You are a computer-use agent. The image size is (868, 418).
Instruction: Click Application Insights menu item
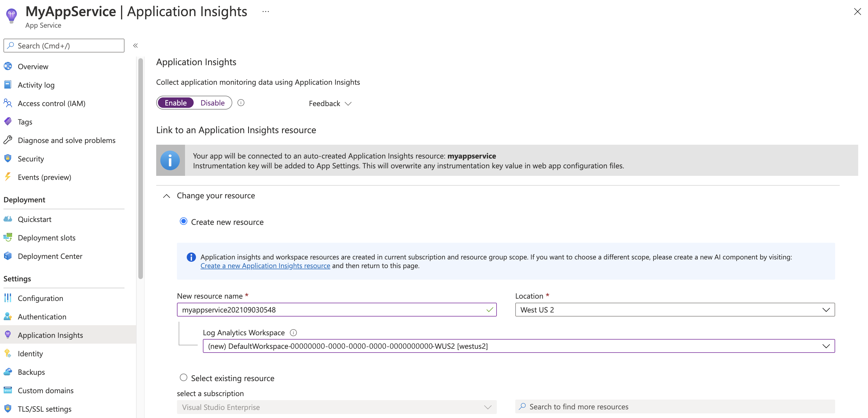click(x=50, y=335)
